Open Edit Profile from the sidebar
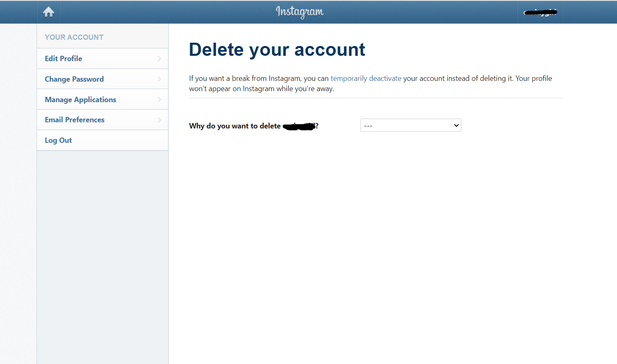Viewport: 617px width, 364px height. pos(64,59)
